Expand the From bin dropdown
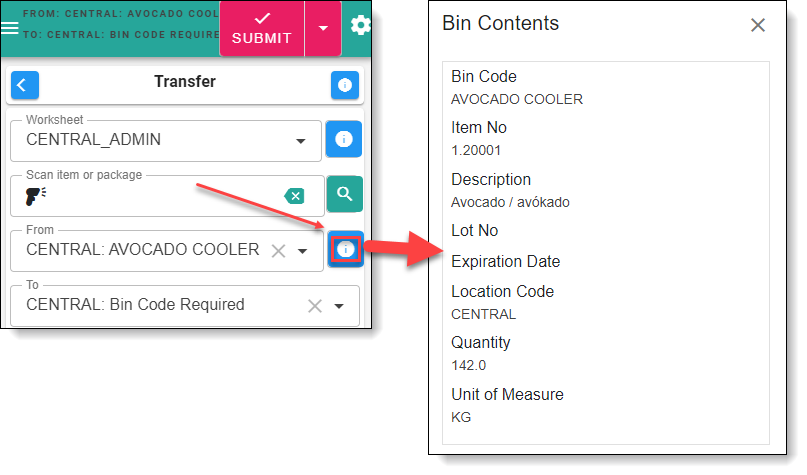Image resolution: width=807 pixels, height=475 pixels. (x=303, y=250)
